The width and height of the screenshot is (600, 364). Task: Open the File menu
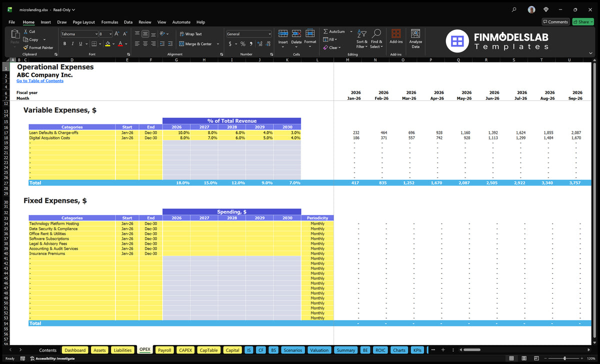pos(11,22)
